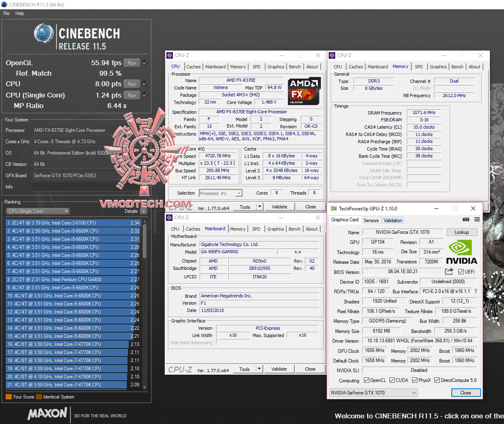The width and height of the screenshot is (504, 424).
Task: Open the NVIDIA GeForce GTX 1070 GPU selector
Action: click(373, 393)
